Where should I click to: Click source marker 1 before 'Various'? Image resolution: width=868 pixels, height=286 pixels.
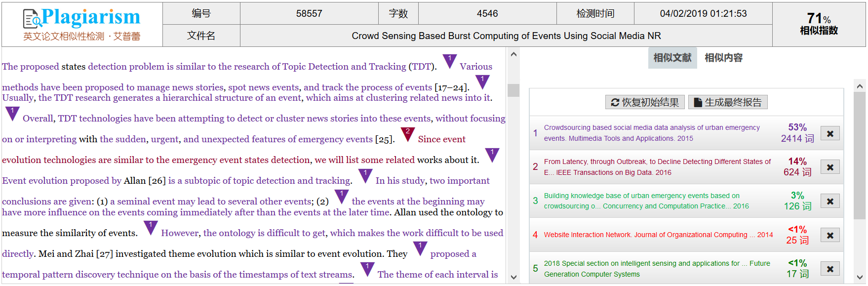coord(449,61)
